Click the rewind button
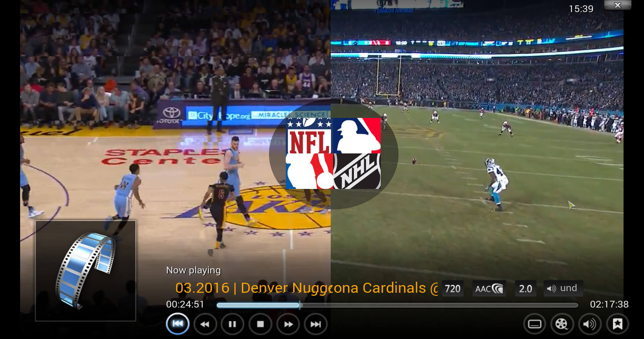The height and width of the screenshot is (339, 644). point(205,324)
